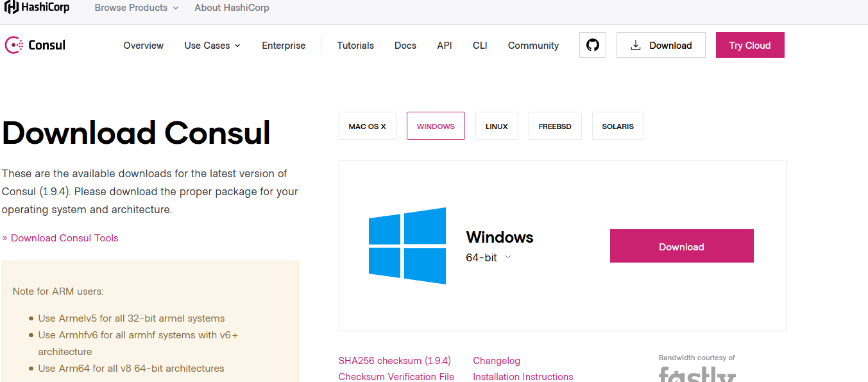Click the Fastly logo
The height and width of the screenshot is (382, 868).
(697, 374)
